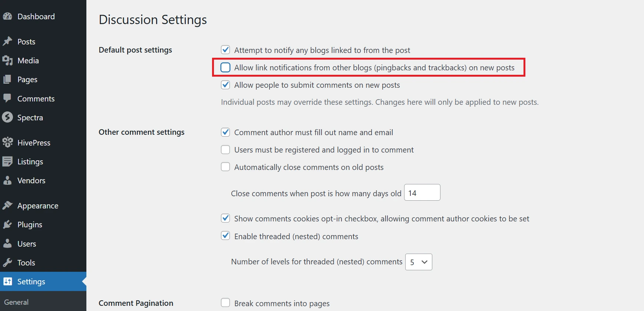Open the General settings submenu link
644x311 pixels.
pos(16,302)
